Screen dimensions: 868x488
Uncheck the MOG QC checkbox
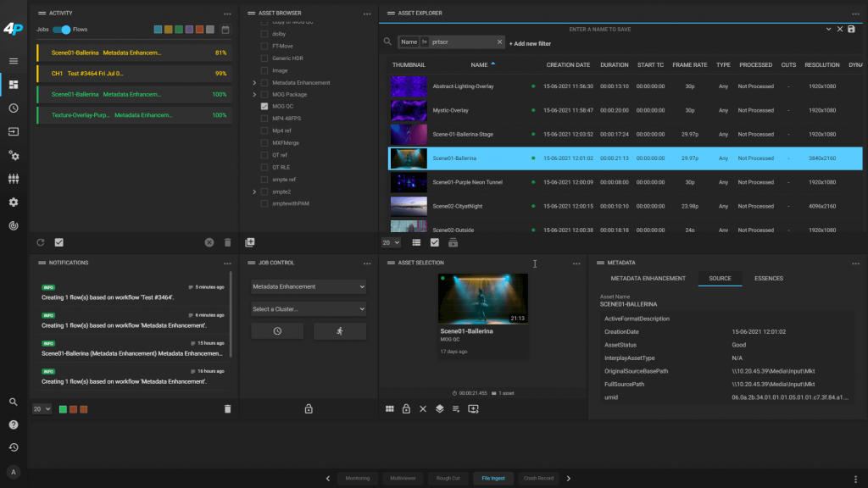click(x=264, y=107)
